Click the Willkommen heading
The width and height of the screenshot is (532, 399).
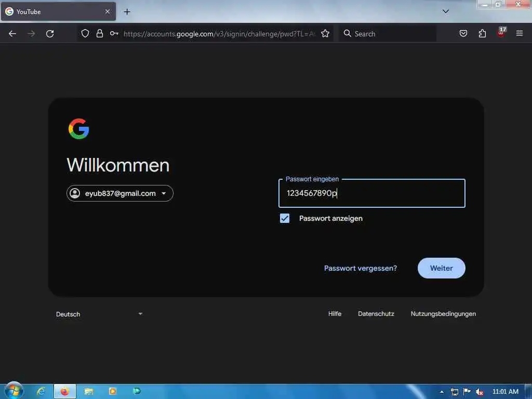pyautogui.click(x=118, y=165)
